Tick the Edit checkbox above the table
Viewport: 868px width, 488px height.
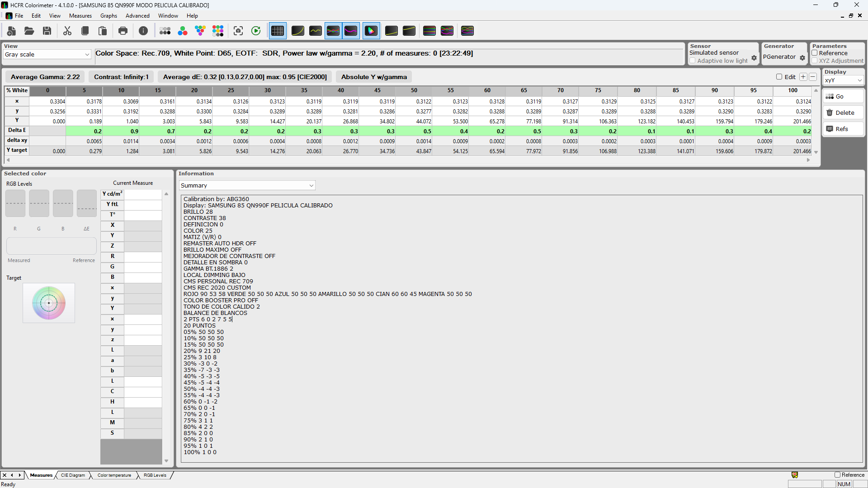pos(779,77)
